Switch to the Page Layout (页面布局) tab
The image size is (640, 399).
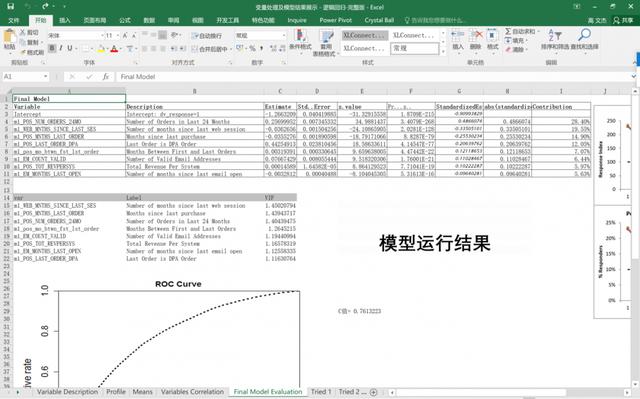tap(95, 20)
